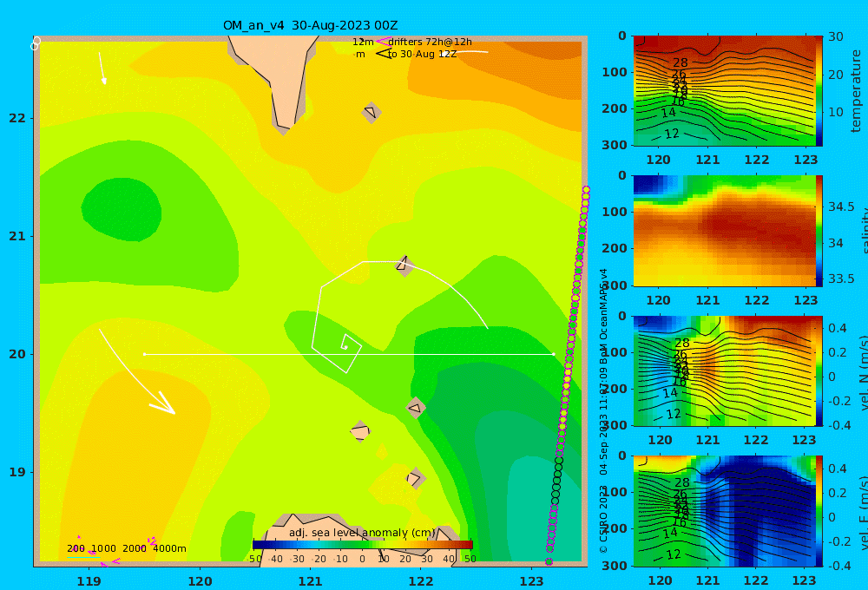The height and width of the screenshot is (590, 868).
Task: Click the eastern endpoint of the white transect line
Action: coord(554,354)
